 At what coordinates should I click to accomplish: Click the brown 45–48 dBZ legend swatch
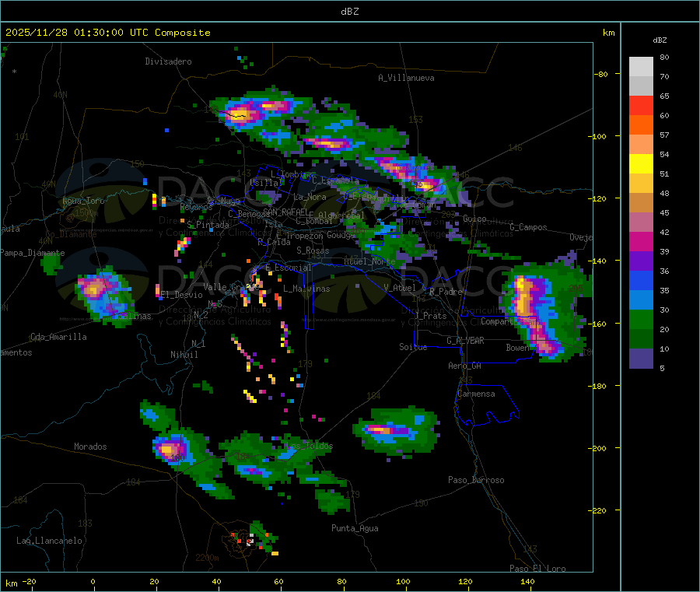point(641,203)
